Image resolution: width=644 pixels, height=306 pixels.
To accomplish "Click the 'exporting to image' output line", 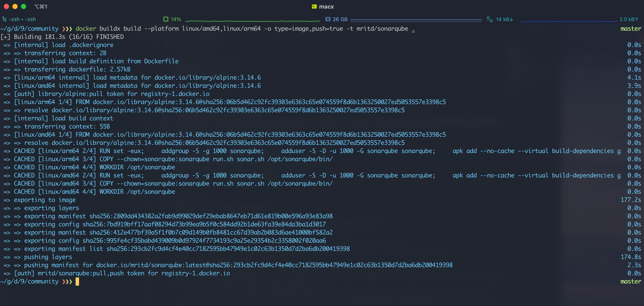I will (x=45, y=200).
